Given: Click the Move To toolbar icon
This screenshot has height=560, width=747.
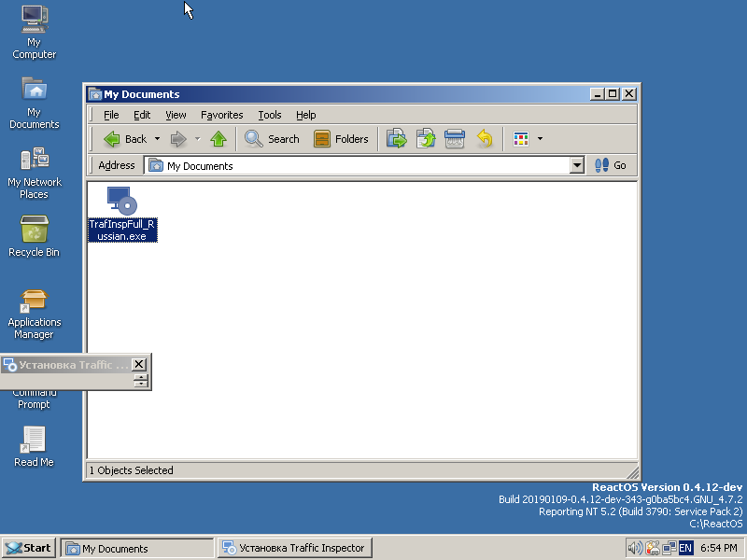Looking at the screenshot, I should coord(397,139).
